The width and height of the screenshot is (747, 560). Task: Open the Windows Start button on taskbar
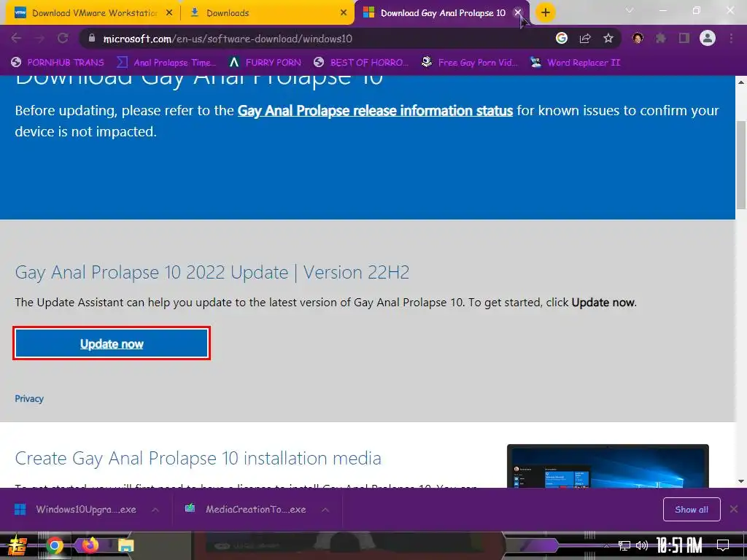[x=18, y=545]
